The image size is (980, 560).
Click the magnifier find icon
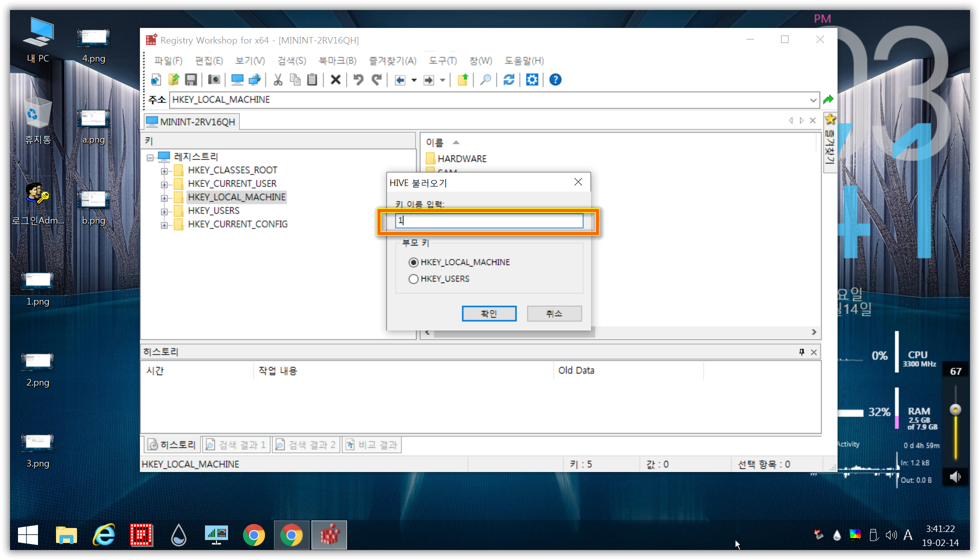[x=485, y=80]
